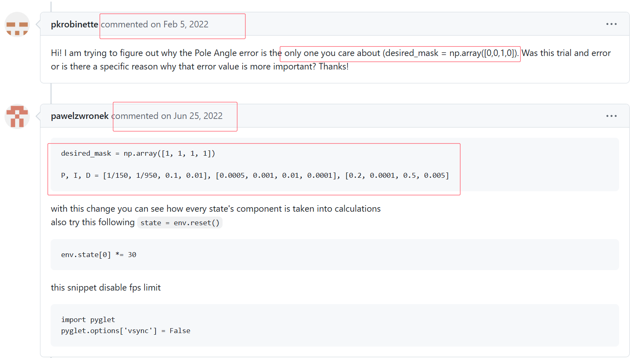Screen dimensions: 644x358
Task: Open pawelzwronek's avatar image
Action: [x=17, y=116]
